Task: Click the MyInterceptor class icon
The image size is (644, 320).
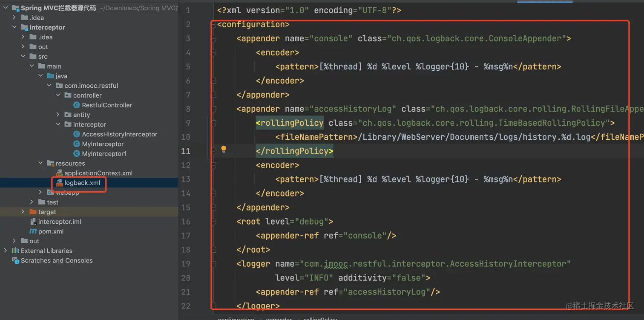Action: coord(77,144)
